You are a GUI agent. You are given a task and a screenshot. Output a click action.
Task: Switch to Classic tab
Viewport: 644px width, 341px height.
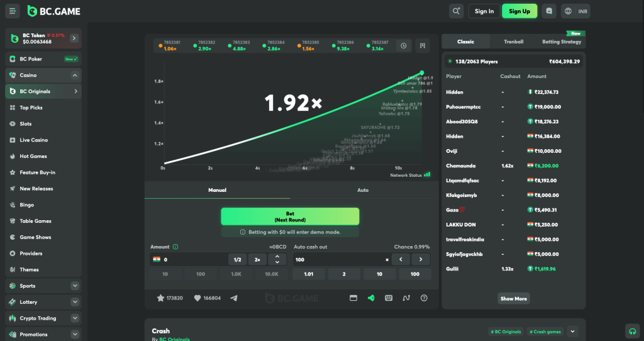click(x=465, y=42)
